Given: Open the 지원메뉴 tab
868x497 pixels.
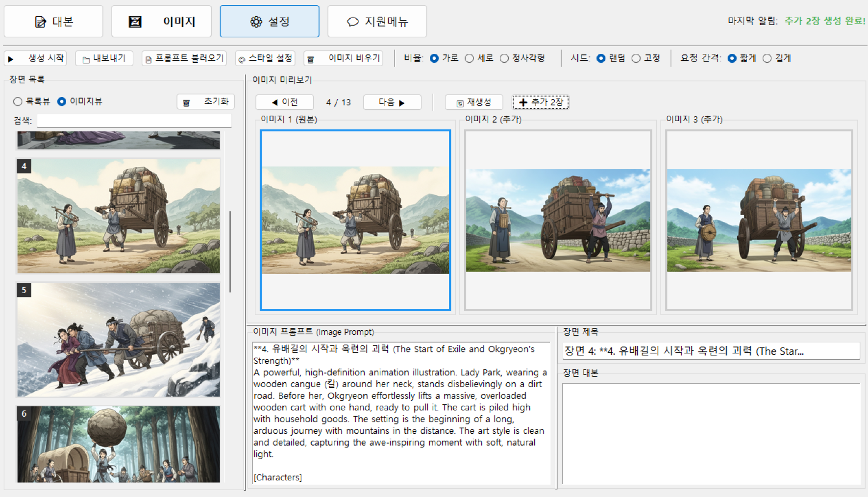Looking at the screenshot, I should point(377,22).
